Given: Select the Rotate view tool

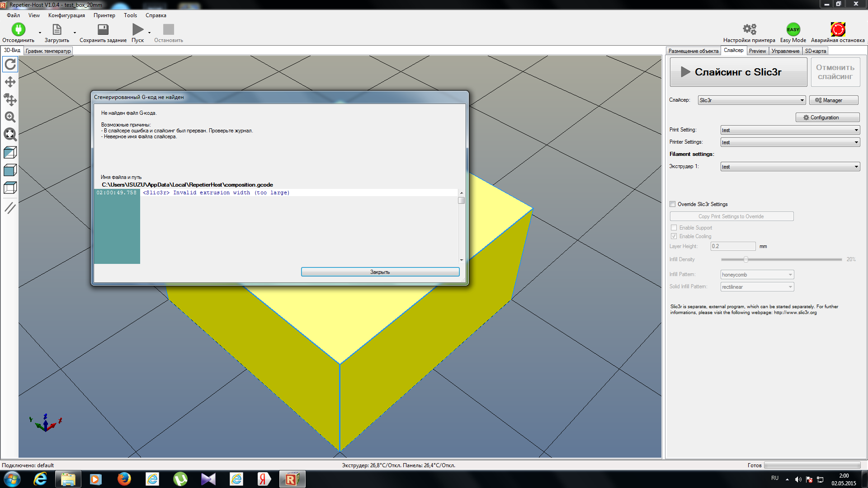Looking at the screenshot, I should (x=10, y=64).
